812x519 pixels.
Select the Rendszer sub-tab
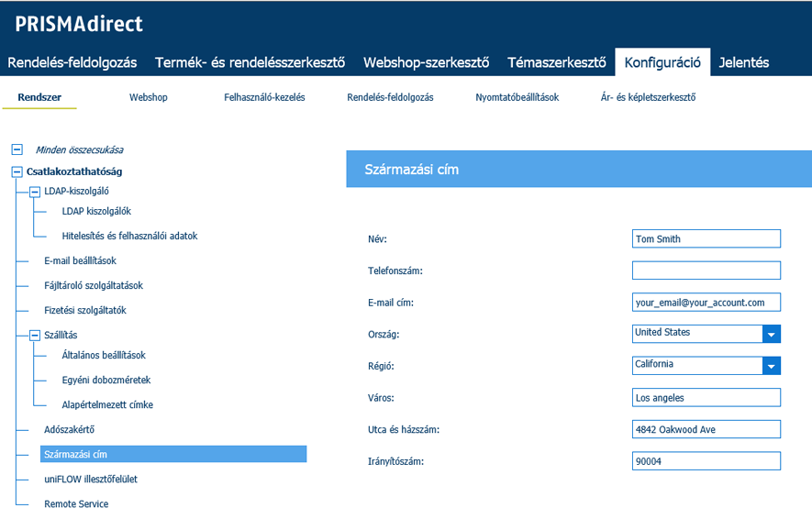coord(39,97)
